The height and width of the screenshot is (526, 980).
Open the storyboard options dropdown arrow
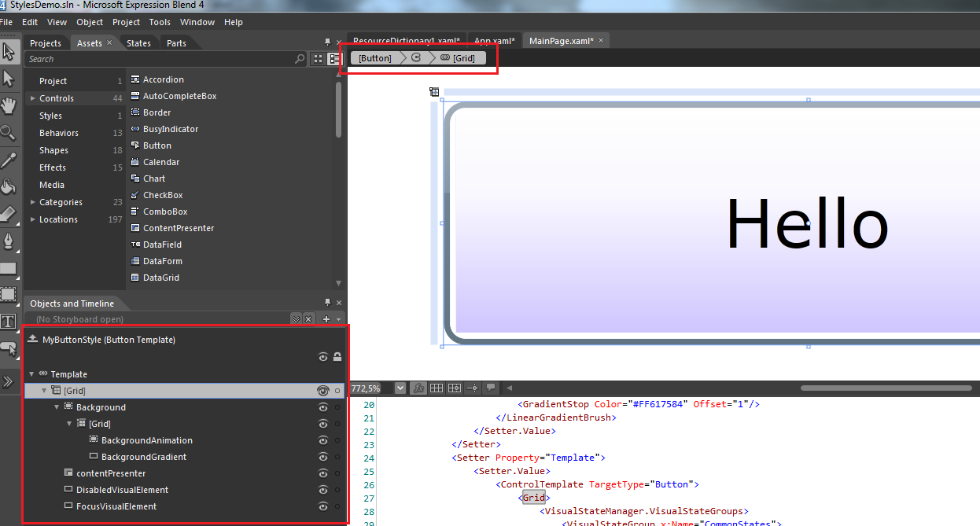pyautogui.click(x=339, y=319)
